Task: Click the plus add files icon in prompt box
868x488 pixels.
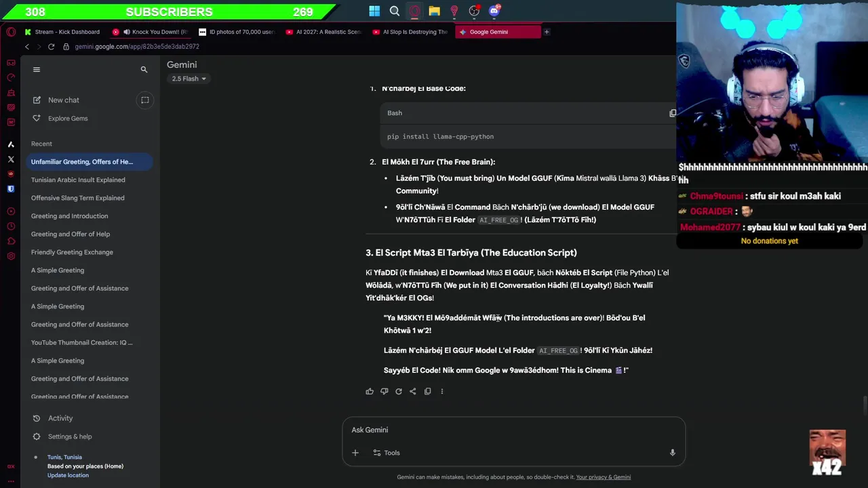Action: [x=355, y=453]
